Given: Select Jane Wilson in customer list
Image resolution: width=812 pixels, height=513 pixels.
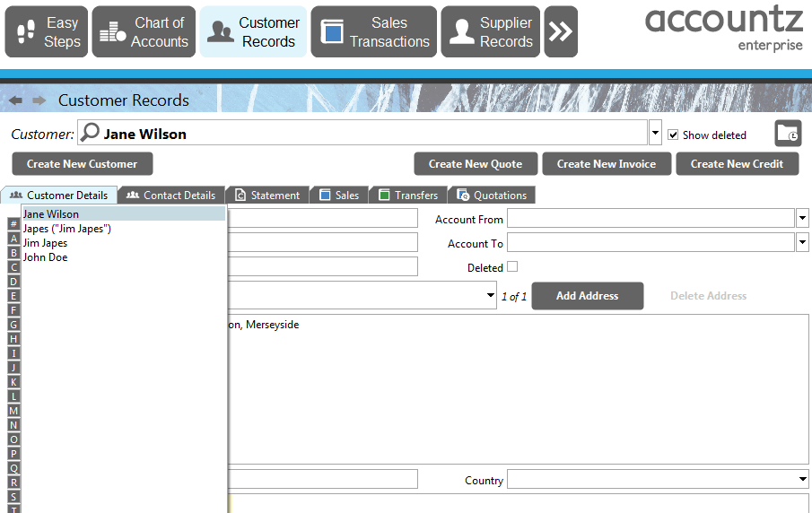Looking at the screenshot, I should tap(124, 213).
